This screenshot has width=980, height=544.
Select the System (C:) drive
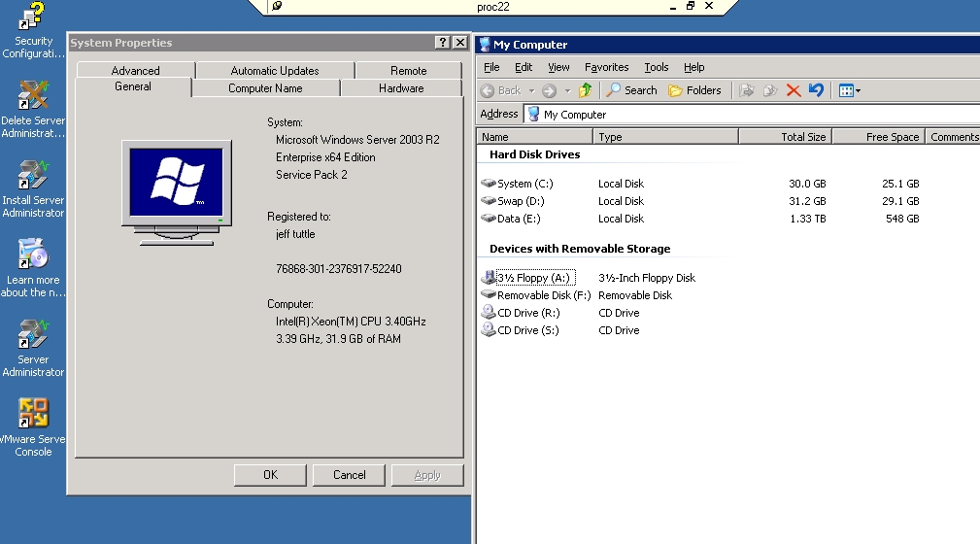pyautogui.click(x=517, y=184)
